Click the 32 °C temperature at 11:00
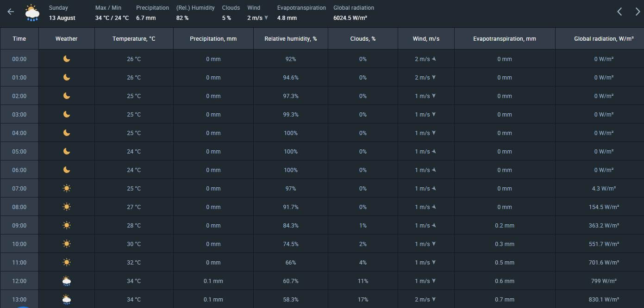Viewport: 644px width, 308px height. tap(134, 262)
